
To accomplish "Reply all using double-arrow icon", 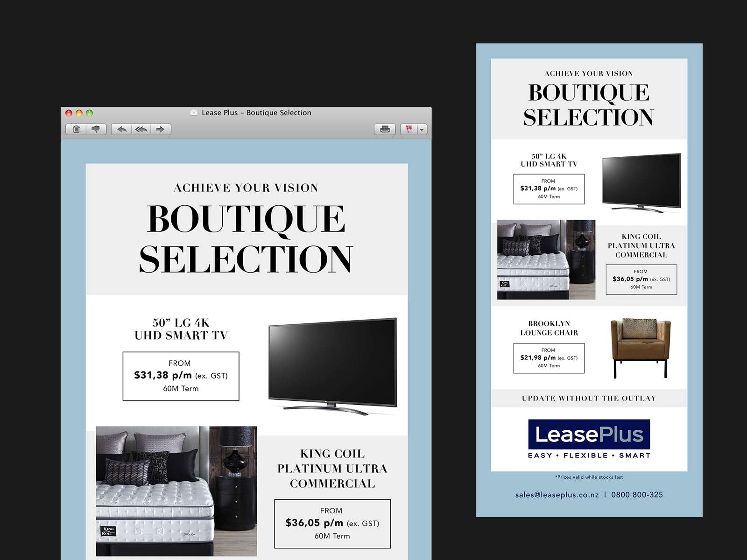I will pos(141,129).
